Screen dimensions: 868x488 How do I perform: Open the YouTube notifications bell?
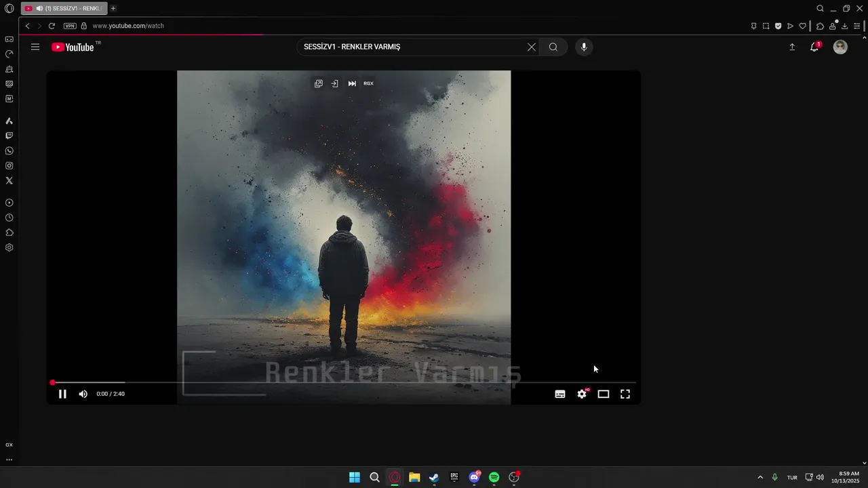(x=814, y=47)
